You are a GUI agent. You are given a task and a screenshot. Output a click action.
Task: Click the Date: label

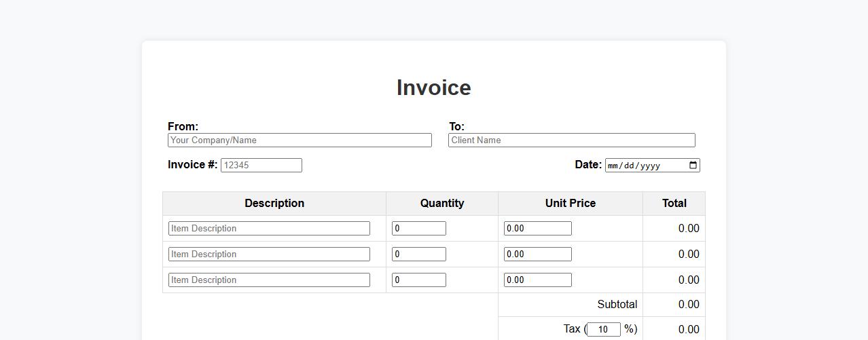click(x=588, y=164)
